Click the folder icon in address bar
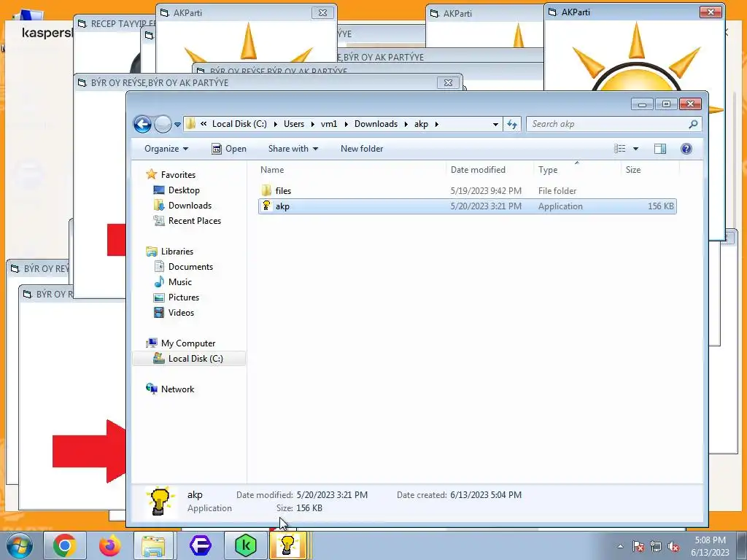Viewport: 747px width, 560px height. coord(190,124)
